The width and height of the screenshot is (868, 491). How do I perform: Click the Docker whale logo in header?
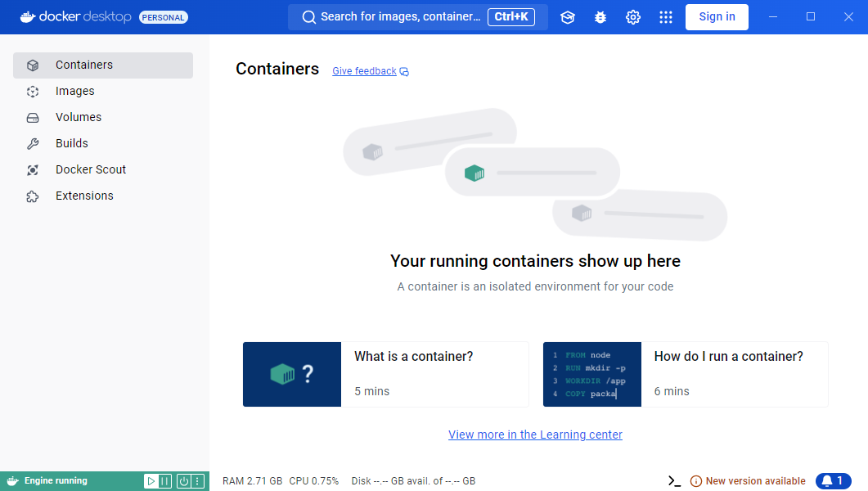pyautogui.click(x=28, y=16)
